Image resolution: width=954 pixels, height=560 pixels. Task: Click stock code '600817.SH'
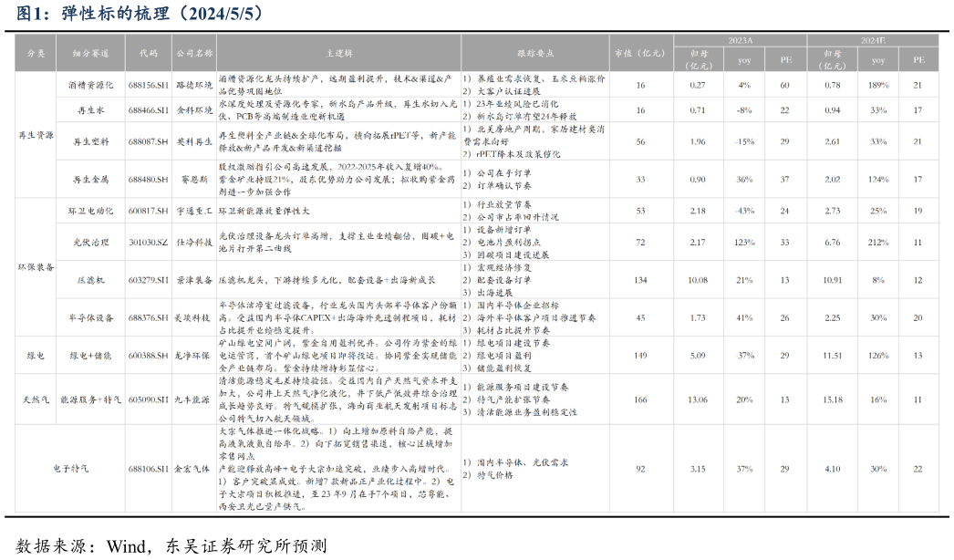click(148, 211)
